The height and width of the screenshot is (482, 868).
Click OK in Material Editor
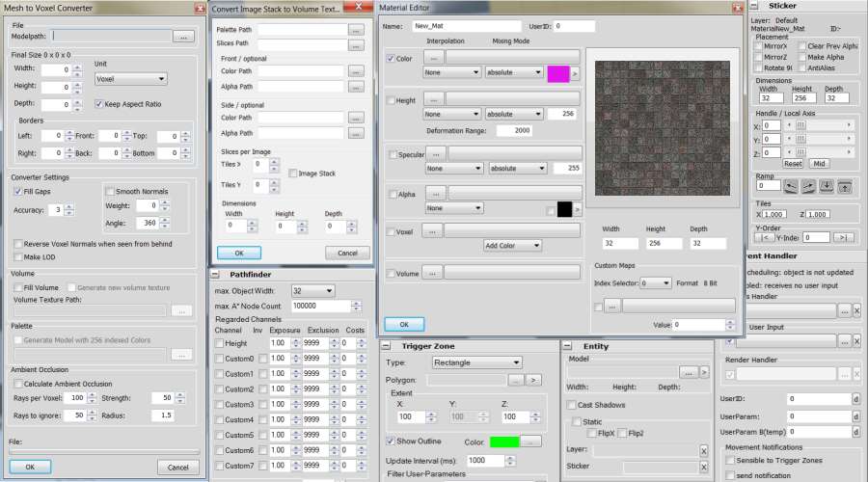(404, 324)
